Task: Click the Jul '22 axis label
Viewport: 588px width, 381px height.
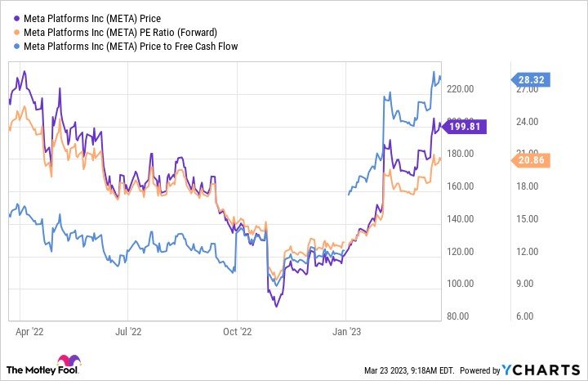Action: click(128, 332)
